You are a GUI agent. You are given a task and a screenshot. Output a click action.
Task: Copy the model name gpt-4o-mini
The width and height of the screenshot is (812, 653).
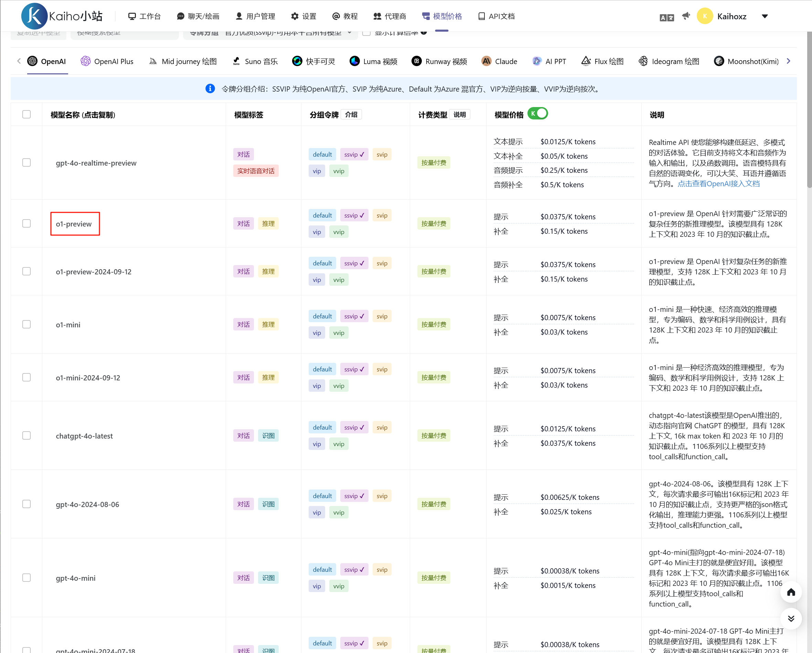pyautogui.click(x=76, y=578)
